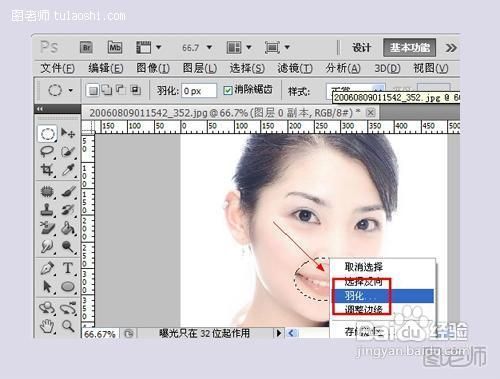Open the marquee tool preset picker
500x379 pixels.
(70, 90)
